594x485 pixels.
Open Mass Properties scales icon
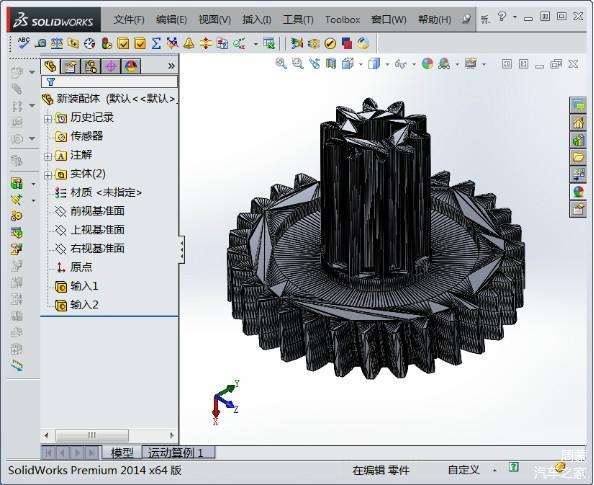(57, 44)
